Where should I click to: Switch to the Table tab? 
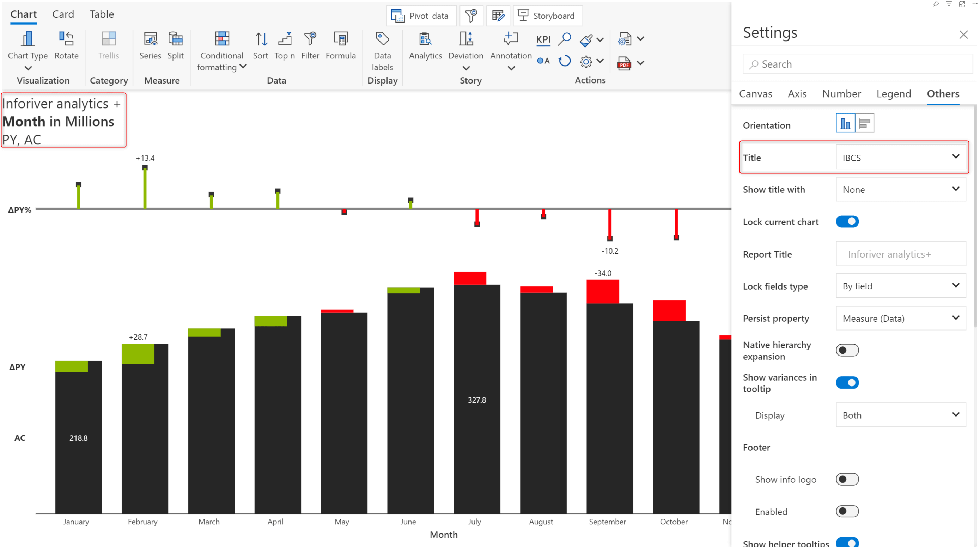click(102, 14)
